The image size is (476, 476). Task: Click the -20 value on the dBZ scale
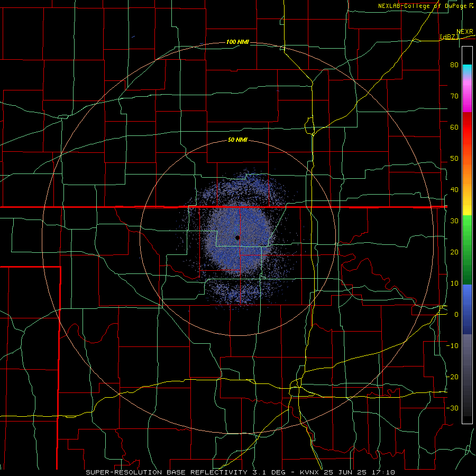(452, 377)
